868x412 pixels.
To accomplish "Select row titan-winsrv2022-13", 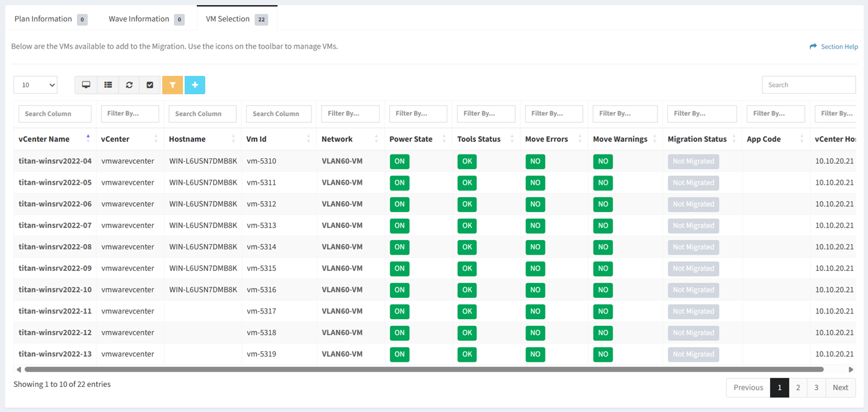I will click(435, 354).
